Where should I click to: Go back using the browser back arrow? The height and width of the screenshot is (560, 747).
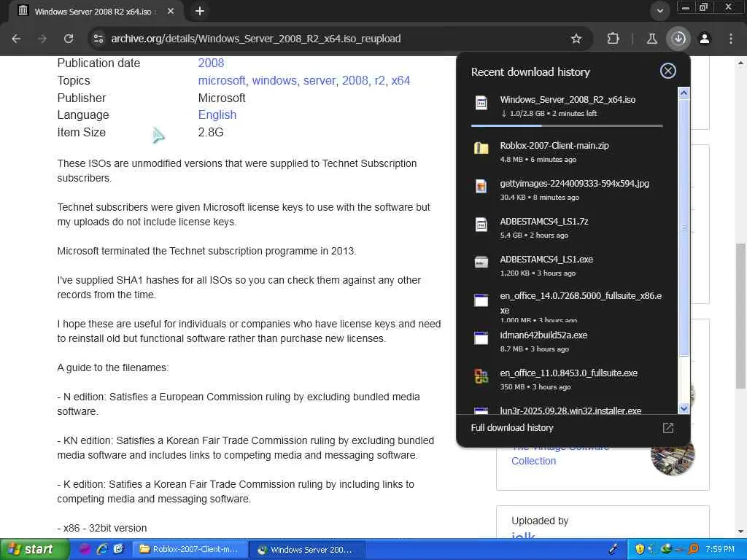point(16,39)
